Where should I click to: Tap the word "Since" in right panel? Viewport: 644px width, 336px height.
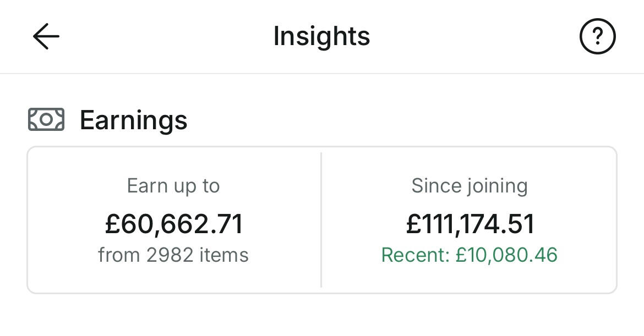pyautogui.click(x=434, y=186)
